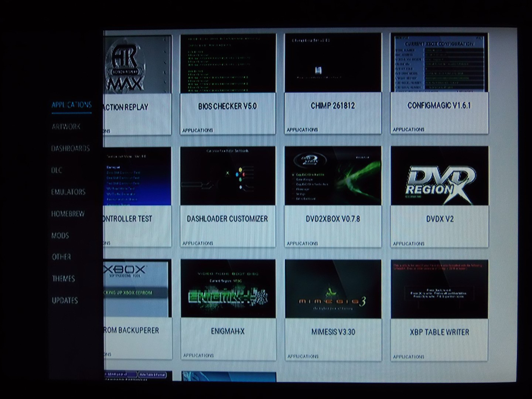Select the Applications category in sidebar
The width and height of the screenshot is (532, 399).
point(71,105)
